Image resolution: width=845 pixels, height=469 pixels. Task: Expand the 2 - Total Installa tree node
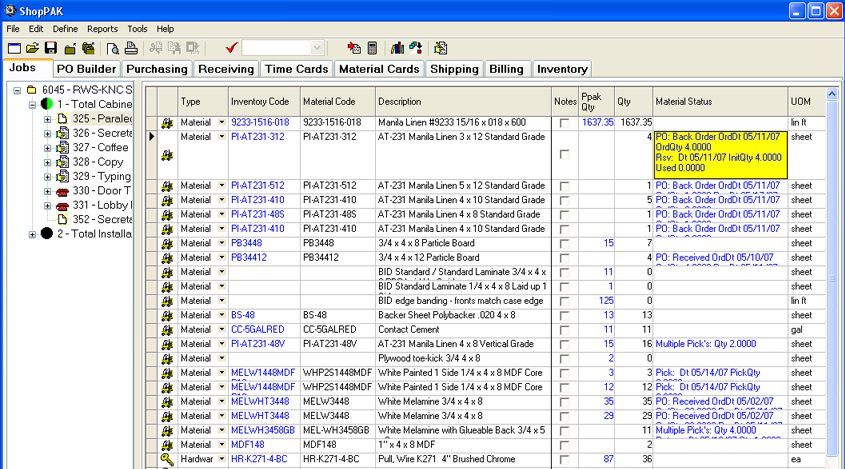32,234
